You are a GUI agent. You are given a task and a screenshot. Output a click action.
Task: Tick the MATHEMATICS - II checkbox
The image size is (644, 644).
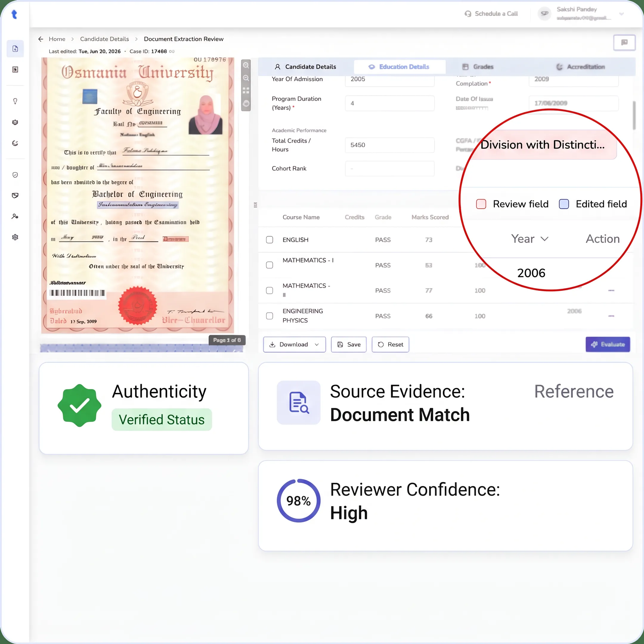270,290
